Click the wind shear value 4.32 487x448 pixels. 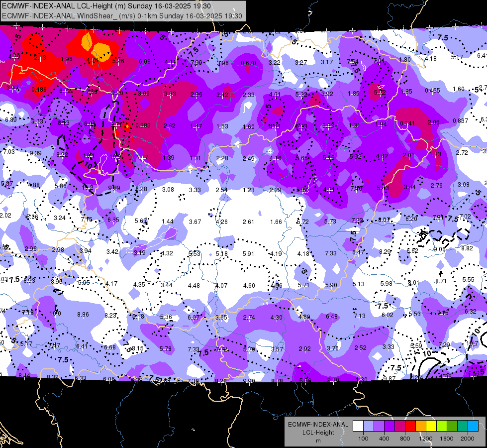click(x=167, y=253)
